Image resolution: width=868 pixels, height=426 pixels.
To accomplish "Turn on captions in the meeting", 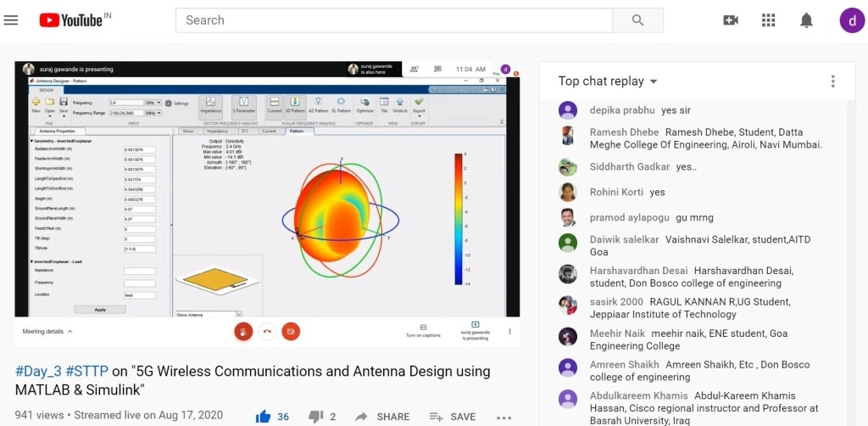I will pyautogui.click(x=424, y=331).
